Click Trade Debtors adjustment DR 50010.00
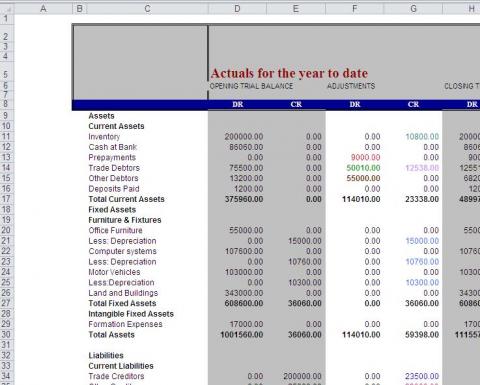480x385 pixels. (363, 168)
